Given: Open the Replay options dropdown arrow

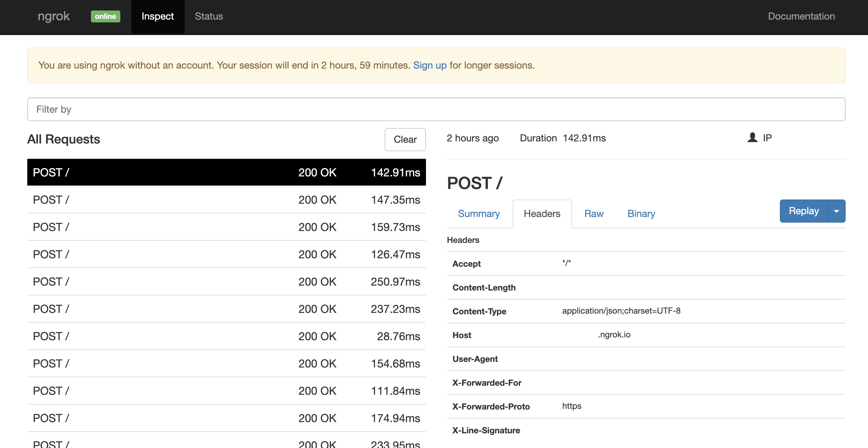Looking at the screenshot, I should click(837, 211).
